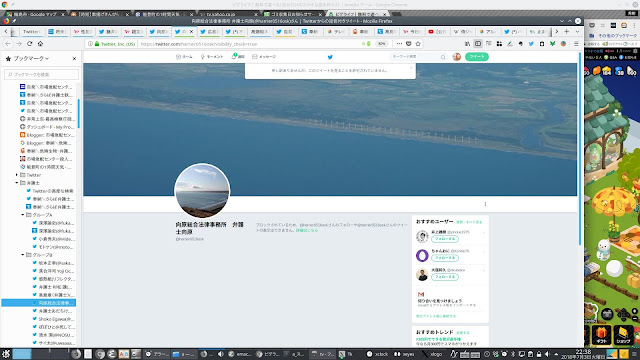
Task: Close the active Twitter profile tab
Action: pos(191,31)
